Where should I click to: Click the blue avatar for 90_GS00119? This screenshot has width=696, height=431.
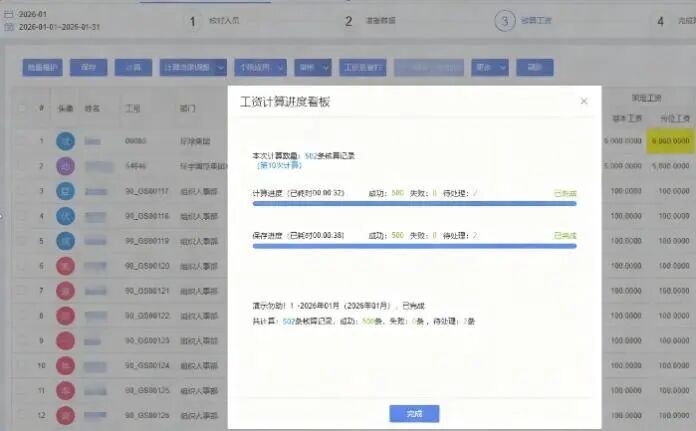coord(65,241)
